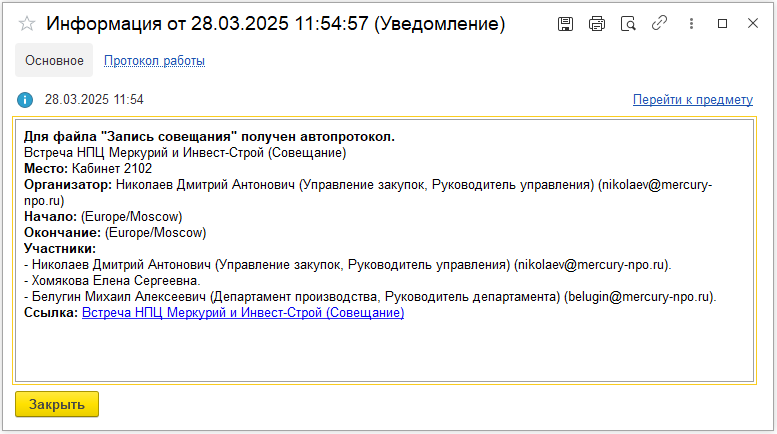Open print preview with the magnifier icon

tap(628, 23)
